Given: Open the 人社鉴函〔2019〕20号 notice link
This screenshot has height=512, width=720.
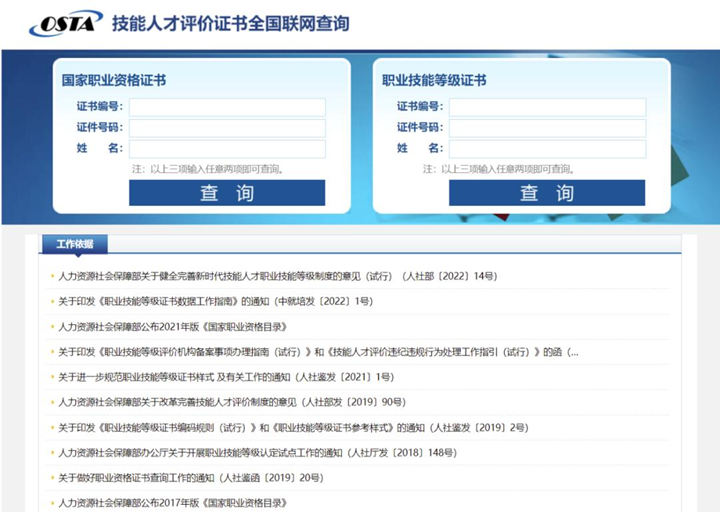Looking at the screenshot, I should click(190, 478).
